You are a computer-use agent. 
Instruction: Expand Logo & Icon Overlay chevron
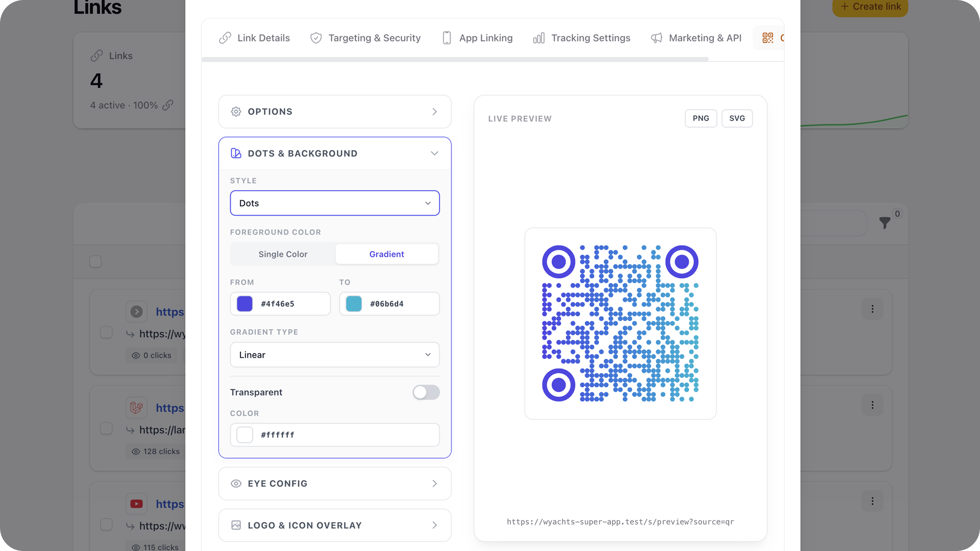434,525
